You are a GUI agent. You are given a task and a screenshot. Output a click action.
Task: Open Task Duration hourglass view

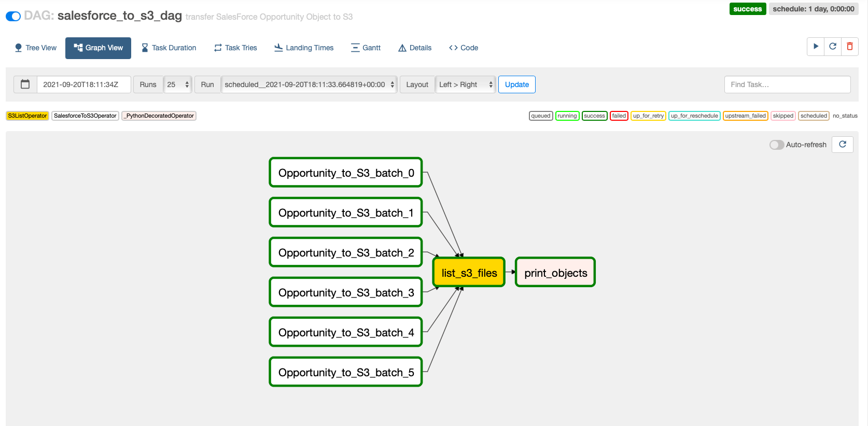(x=169, y=48)
